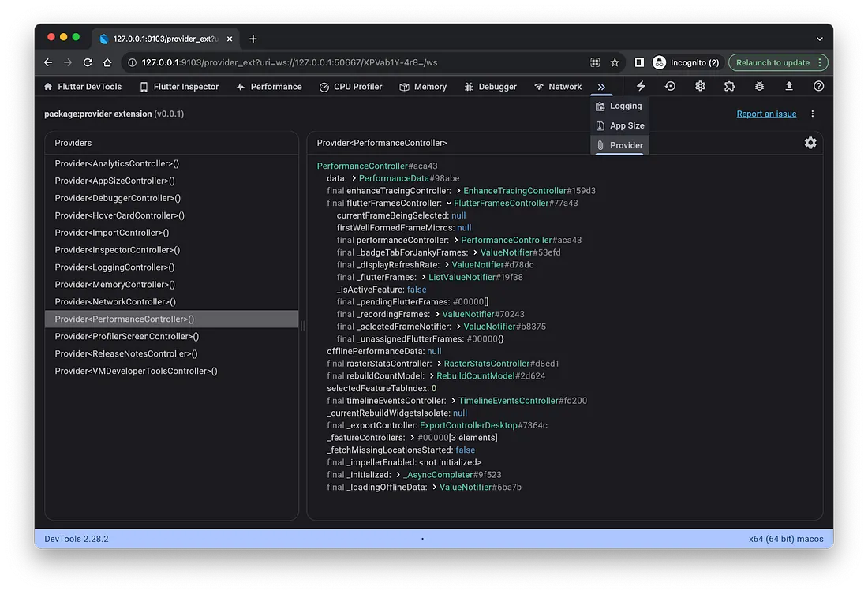This screenshot has height=594, width=868.
Task: Switch to the Network tab
Action: 557,87
